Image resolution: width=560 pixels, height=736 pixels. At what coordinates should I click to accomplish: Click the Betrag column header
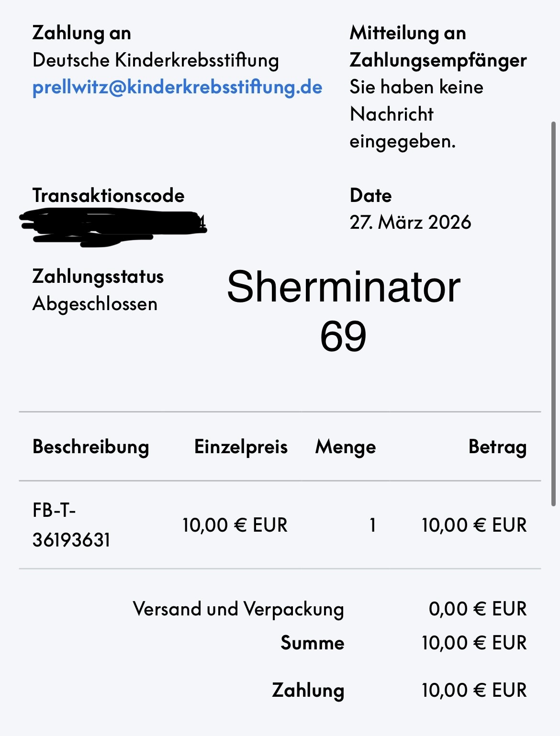497,447
